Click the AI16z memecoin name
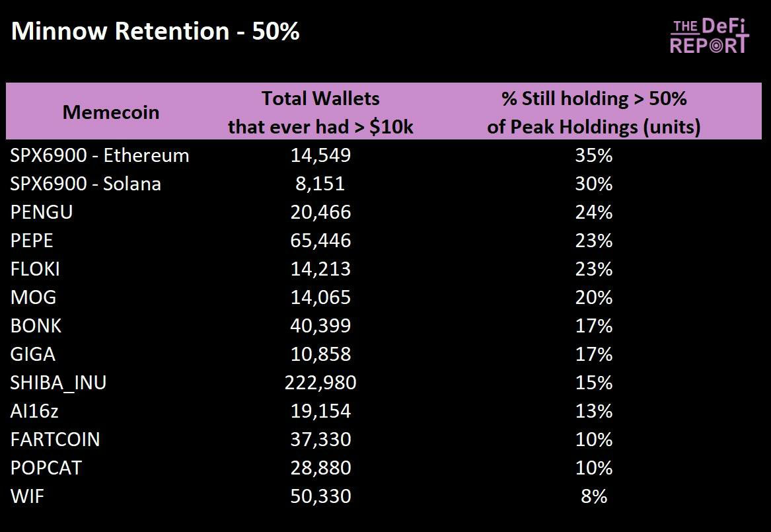Viewport: 771px width, 532px height. pos(34,411)
